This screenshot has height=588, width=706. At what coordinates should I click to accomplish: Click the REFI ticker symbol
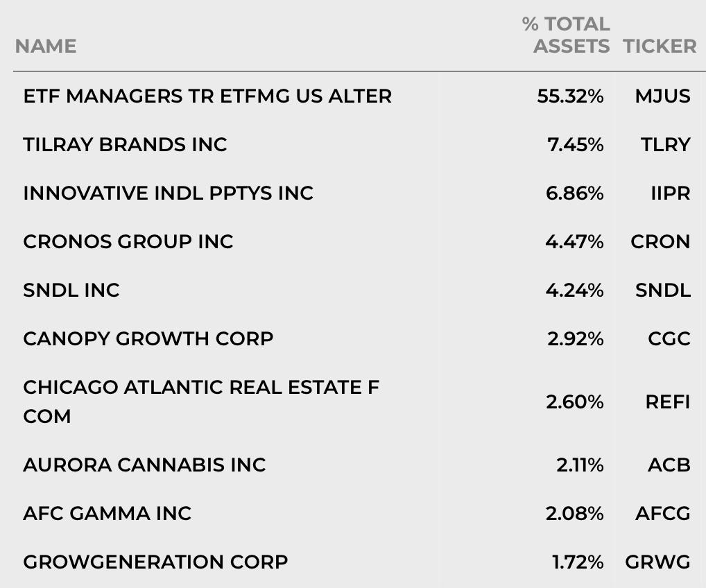pyautogui.click(x=668, y=401)
